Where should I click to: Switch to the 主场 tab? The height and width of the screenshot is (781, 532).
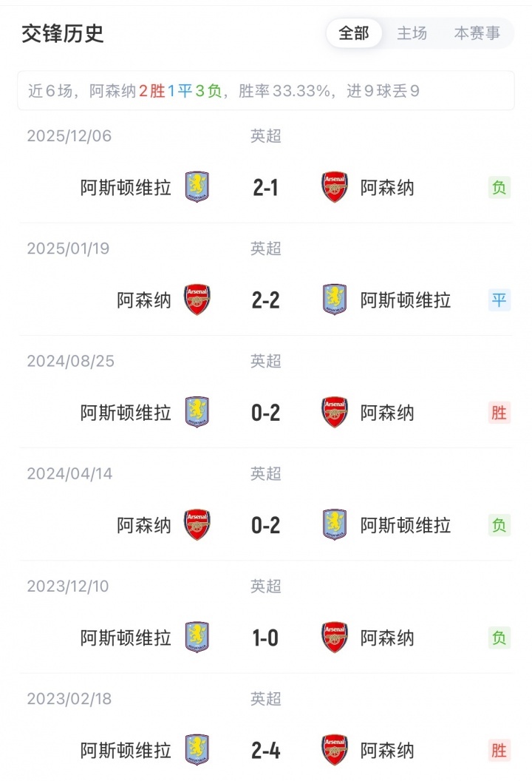pyautogui.click(x=412, y=33)
